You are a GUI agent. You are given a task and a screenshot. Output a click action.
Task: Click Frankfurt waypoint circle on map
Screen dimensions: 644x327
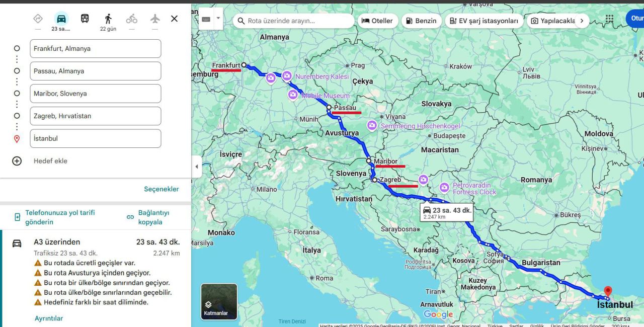[x=244, y=65]
